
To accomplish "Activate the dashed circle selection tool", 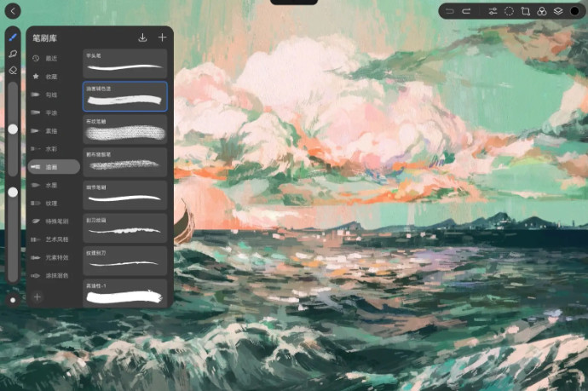I will tap(509, 11).
